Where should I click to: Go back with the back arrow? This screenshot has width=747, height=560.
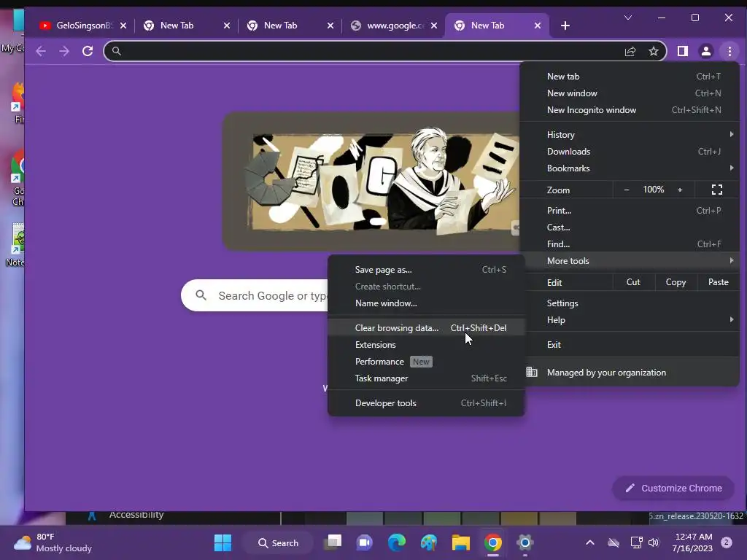[x=41, y=51]
